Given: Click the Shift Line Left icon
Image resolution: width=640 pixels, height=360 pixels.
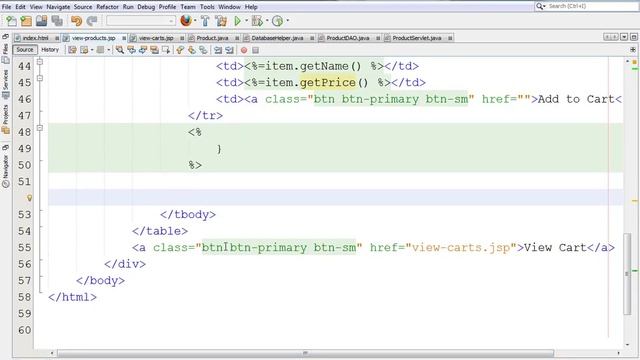Looking at the screenshot, I should click(x=218, y=50).
